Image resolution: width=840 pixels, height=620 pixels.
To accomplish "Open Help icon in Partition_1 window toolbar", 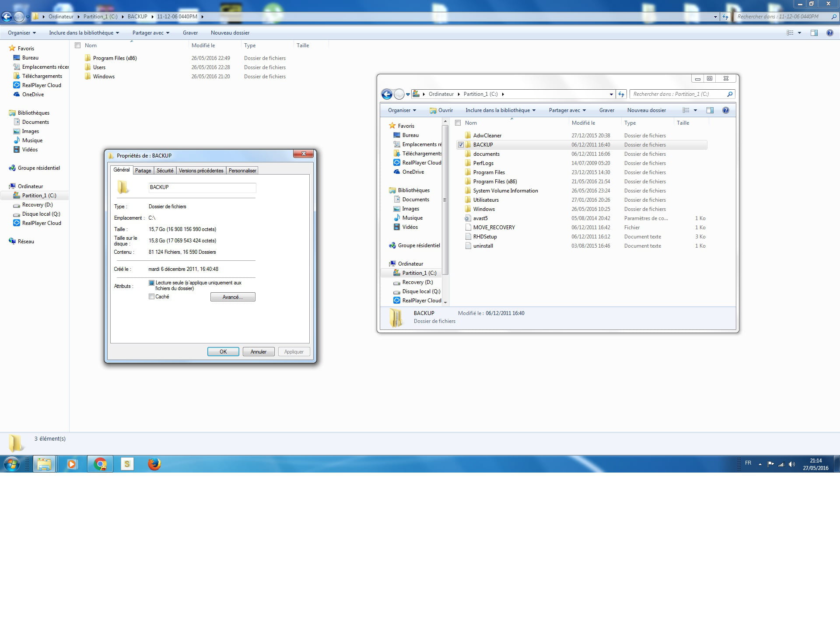I will [x=726, y=110].
